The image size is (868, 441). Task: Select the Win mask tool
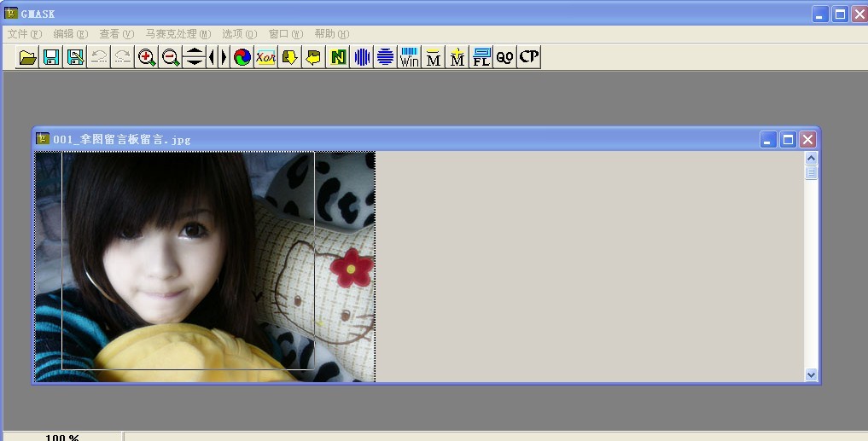click(410, 57)
